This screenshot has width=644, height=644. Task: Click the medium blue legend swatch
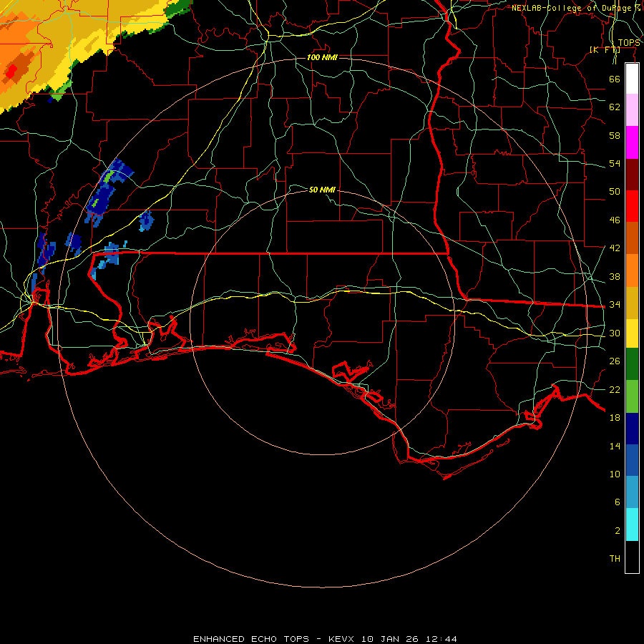coord(632,460)
